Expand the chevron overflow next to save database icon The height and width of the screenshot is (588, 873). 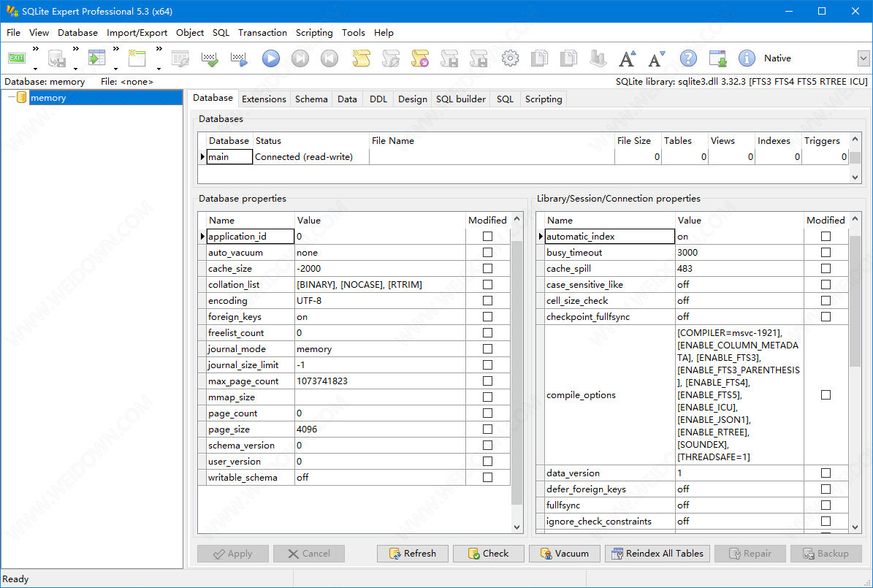pyautogui.click(x=76, y=49)
